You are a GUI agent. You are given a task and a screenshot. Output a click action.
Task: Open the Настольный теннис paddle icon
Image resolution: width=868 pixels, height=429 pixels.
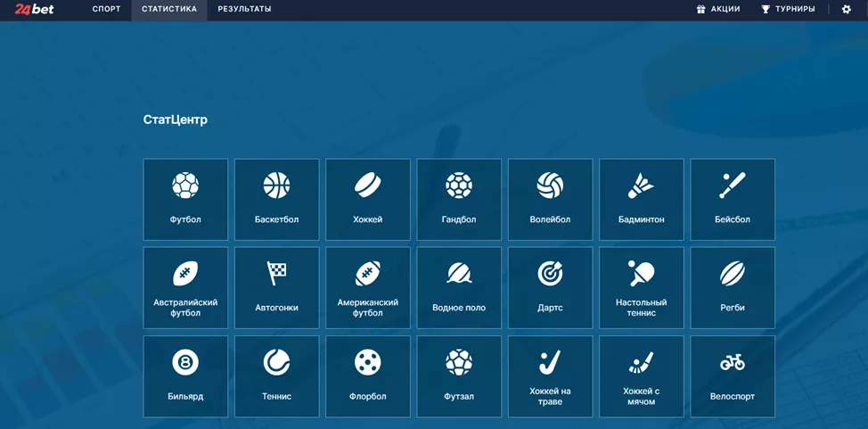(641, 272)
